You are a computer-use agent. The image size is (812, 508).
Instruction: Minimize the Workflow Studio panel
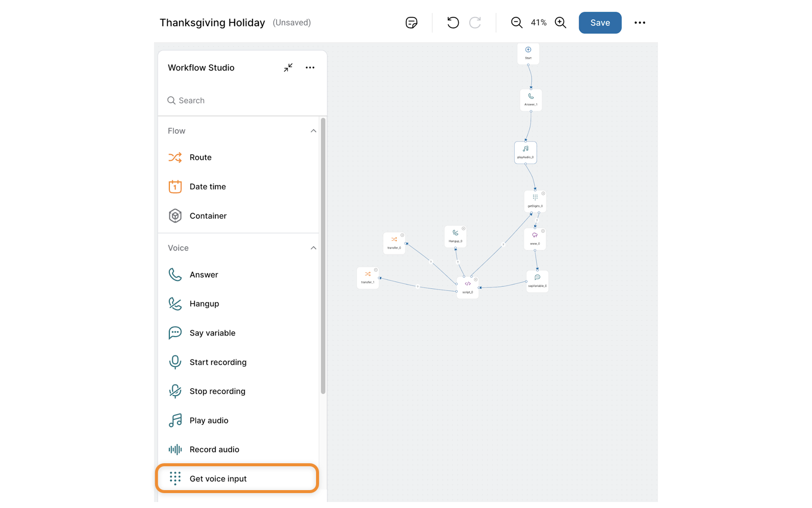(x=288, y=68)
